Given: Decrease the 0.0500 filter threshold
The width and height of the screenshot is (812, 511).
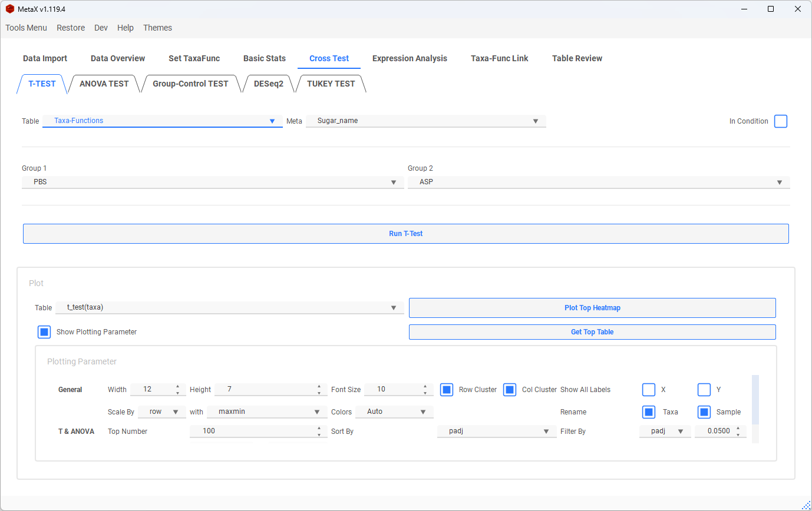Looking at the screenshot, I should pyautogui.click(x=738, y=434).
